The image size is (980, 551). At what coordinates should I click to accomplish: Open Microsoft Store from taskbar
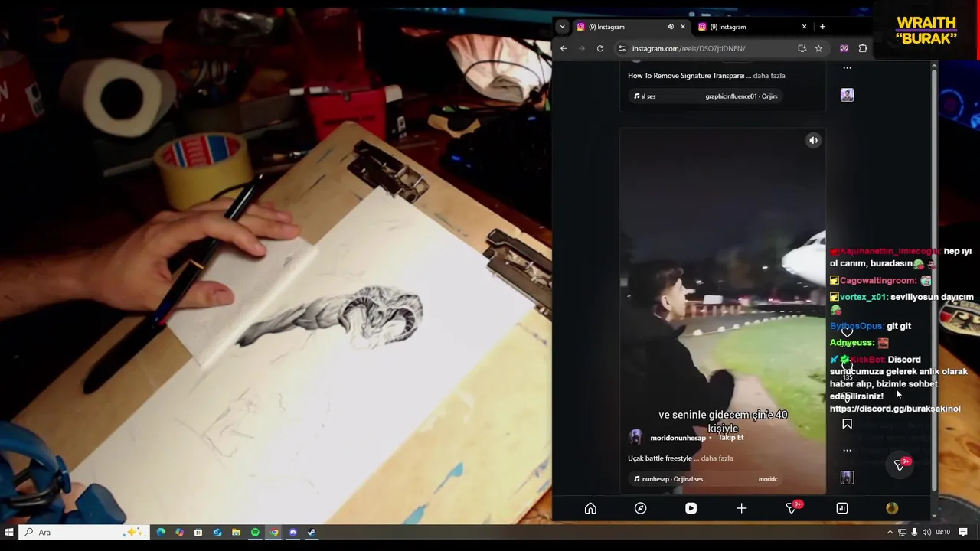coord(198,532)
